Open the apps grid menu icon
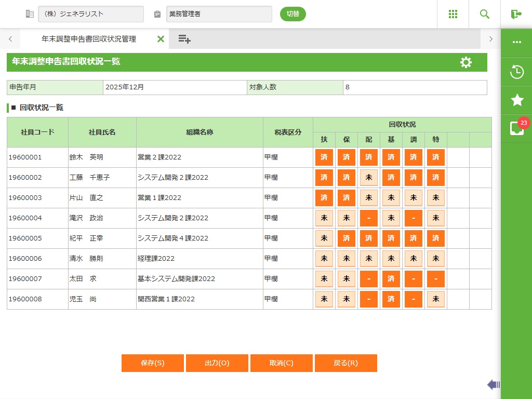 [x=453, y=14]
